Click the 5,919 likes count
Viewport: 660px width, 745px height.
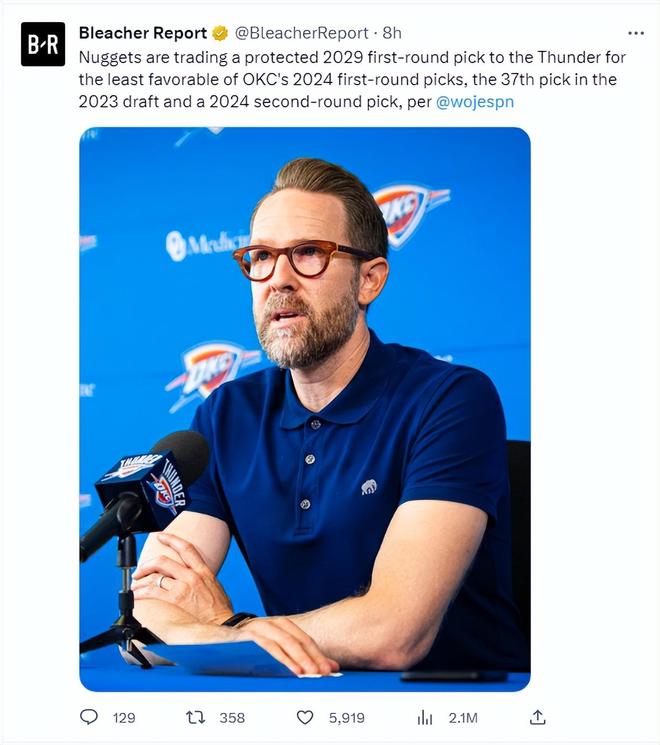[x=346, y=717]
